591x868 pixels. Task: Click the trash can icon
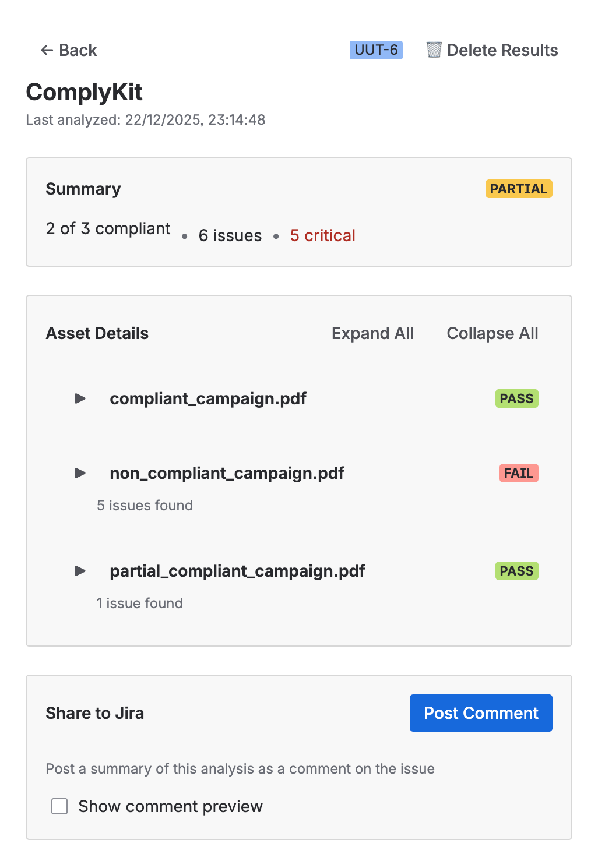pos(434,50)
